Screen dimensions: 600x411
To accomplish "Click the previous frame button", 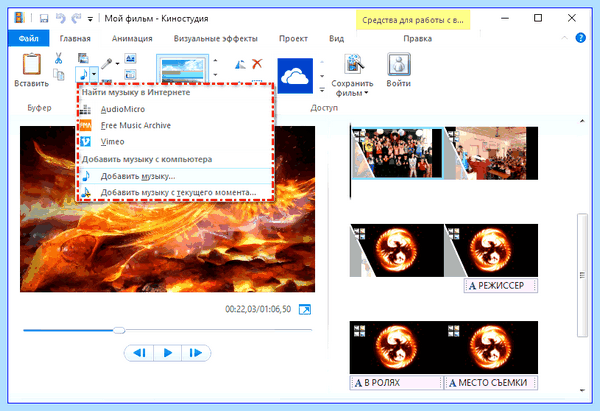I will click(139, 352).
